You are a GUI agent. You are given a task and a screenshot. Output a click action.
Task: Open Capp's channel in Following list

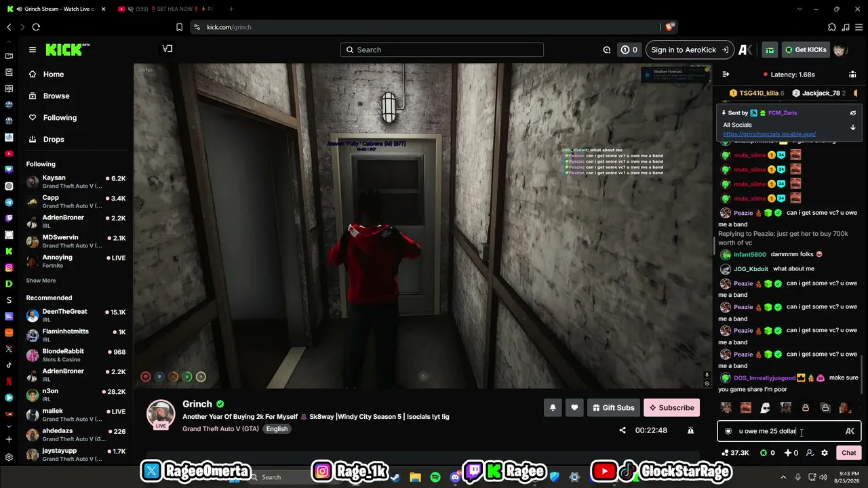click(x=76, y=201)
